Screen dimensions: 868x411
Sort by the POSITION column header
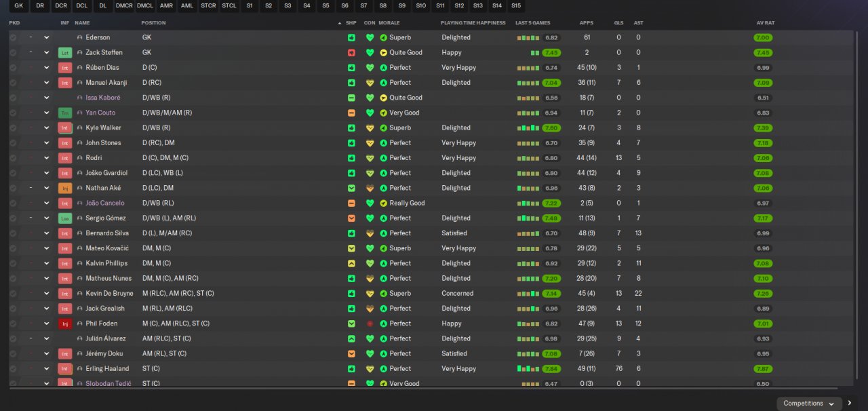click(153, 23)
